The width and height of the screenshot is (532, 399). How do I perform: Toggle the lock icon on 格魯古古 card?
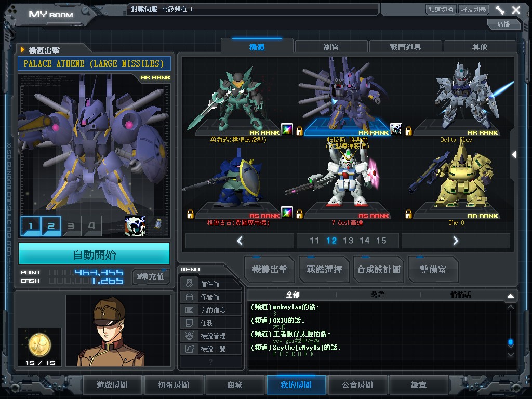coord(190,214)
